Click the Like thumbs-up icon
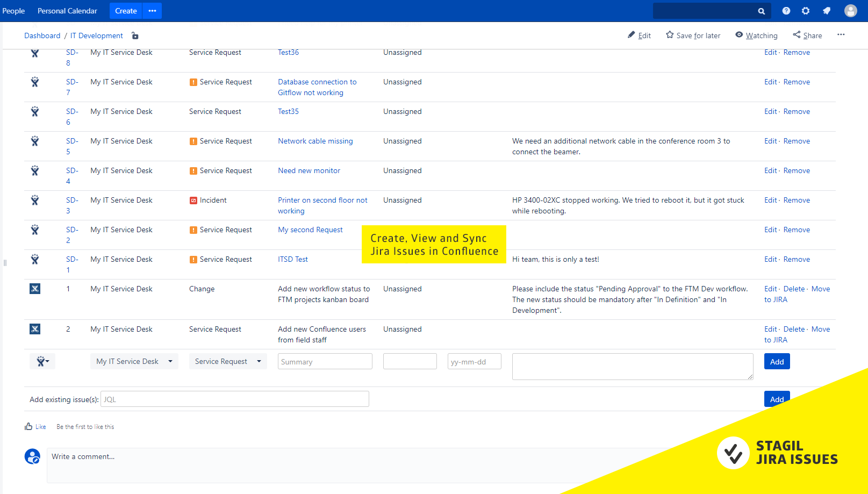The width and height of the screenshot is (868, 494). click(28, 426)
